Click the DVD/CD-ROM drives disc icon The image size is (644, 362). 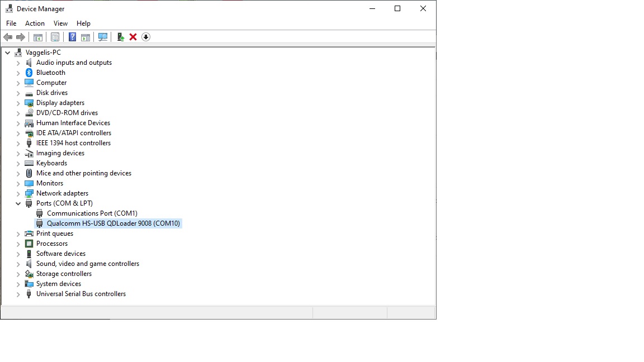29,113
